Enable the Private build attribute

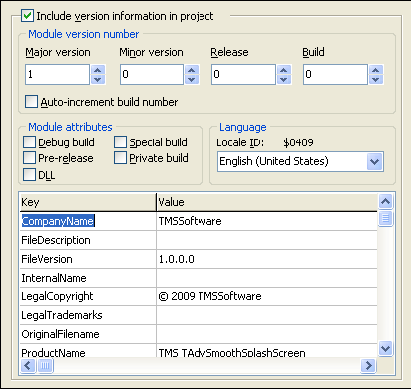(120, 158)
